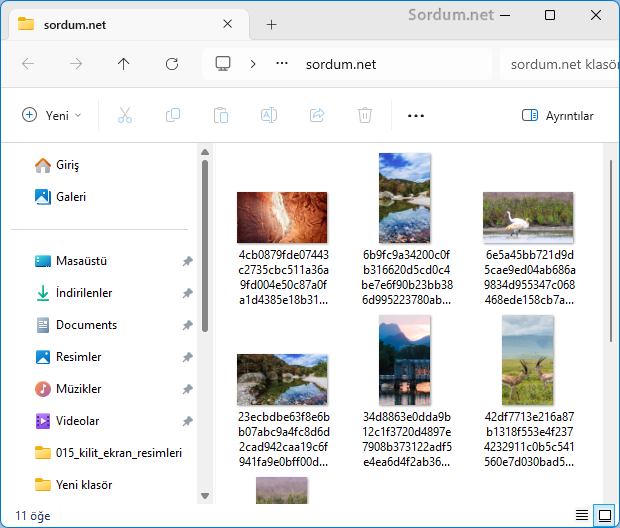Click the Rename icon in toolbar

(x=269, y=115)
